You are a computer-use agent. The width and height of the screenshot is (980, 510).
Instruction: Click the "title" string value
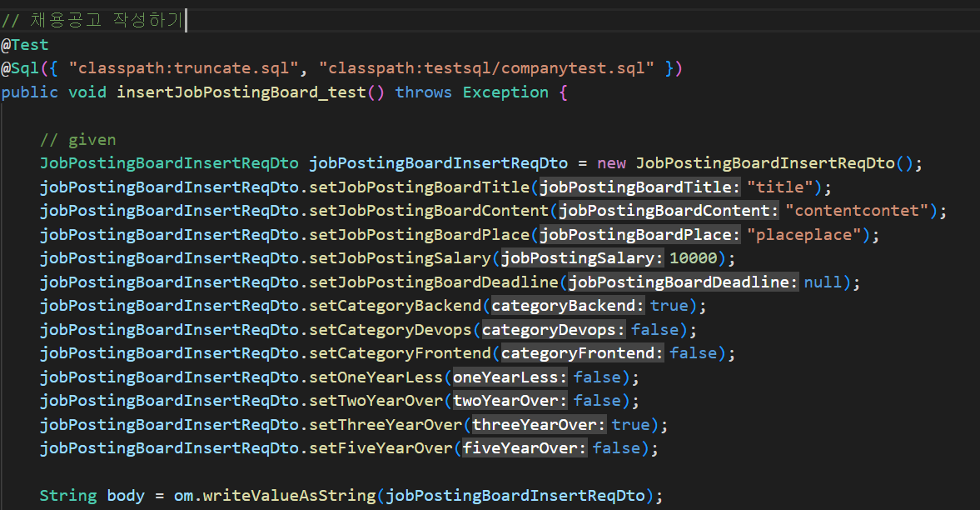(781, 187)
